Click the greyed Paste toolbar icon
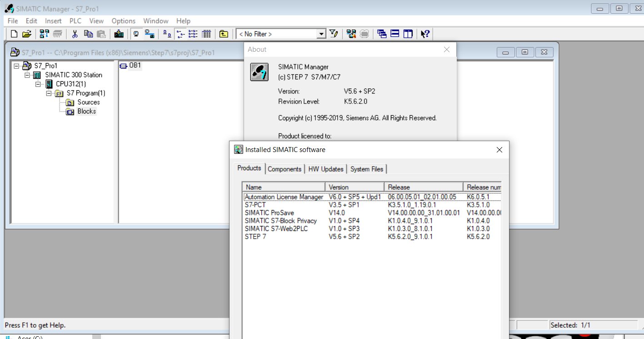Screen dimensions: 644x339 pyautogui.click(x=101, y=34)
